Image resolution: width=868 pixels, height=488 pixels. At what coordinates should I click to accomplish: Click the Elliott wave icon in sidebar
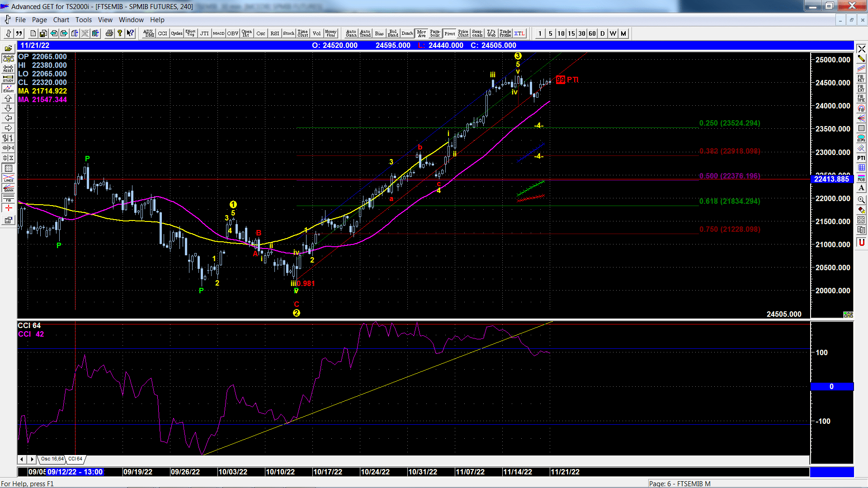click(8, 89)
